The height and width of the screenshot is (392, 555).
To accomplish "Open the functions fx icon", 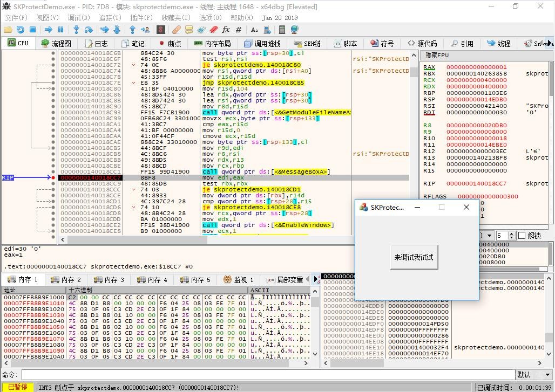I will point(226,30).
